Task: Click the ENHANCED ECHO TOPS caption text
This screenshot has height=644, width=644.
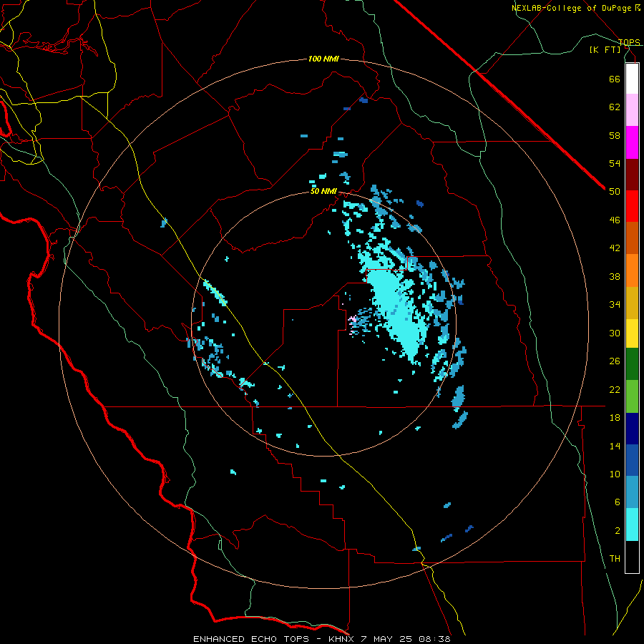Action: 251,639
